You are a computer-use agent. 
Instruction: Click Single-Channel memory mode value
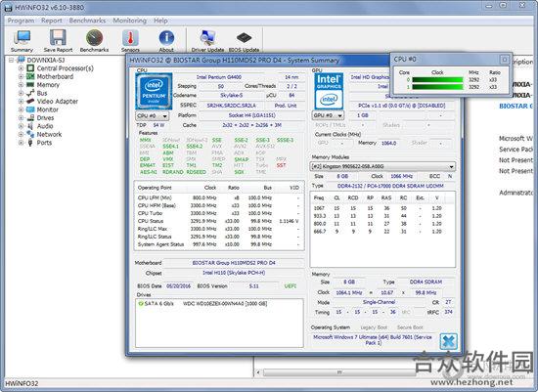tap(380, 302)
